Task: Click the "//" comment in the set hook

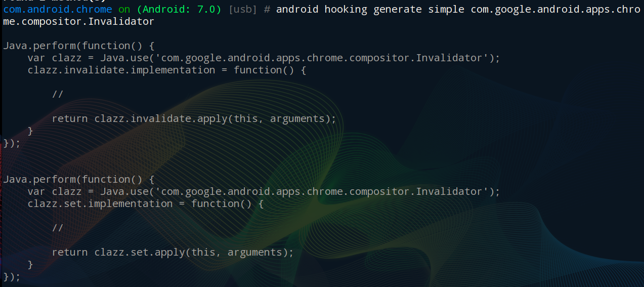Action: (57, 228)
